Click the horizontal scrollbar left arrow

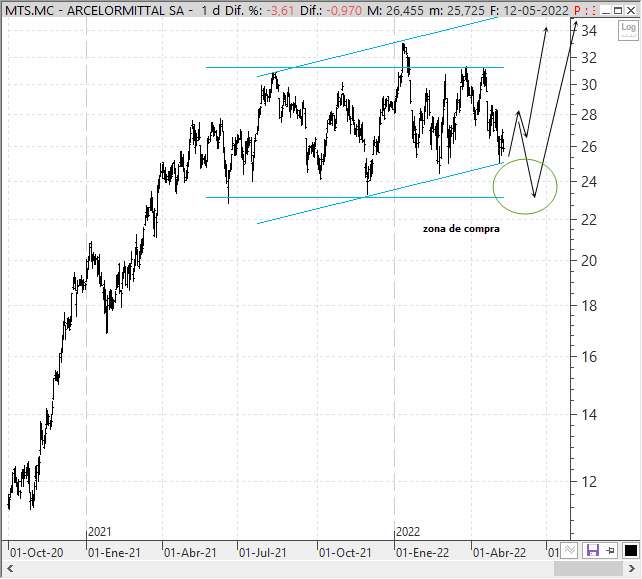click(x=10, y=568)
